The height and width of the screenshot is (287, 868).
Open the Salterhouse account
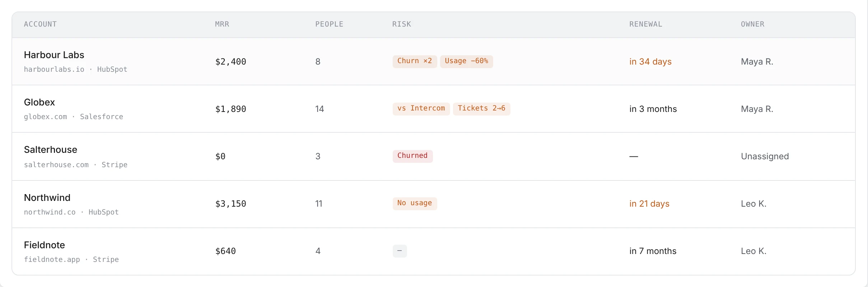(x=50, y=150)
